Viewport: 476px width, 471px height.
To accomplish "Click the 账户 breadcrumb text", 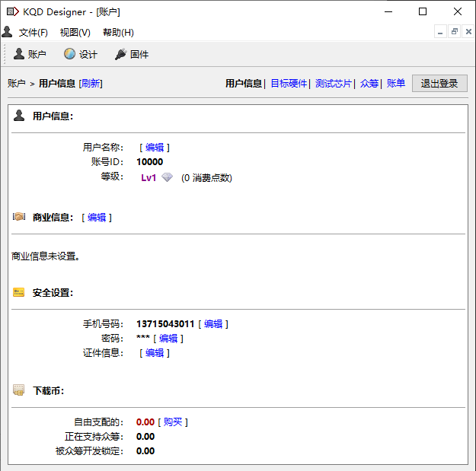I will (17, 84).
